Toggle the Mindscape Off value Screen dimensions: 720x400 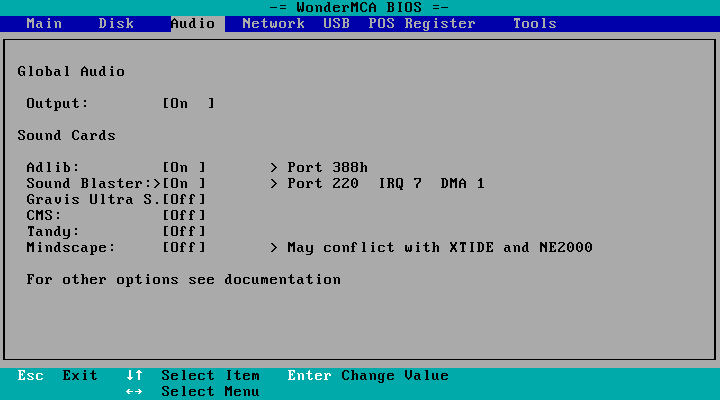coord(184,248)
